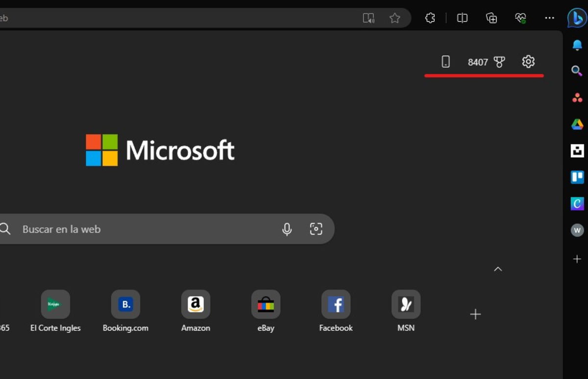Open Trello from the sidebar
The width and height of the screenshot is (588, 379).
[577, 177]
